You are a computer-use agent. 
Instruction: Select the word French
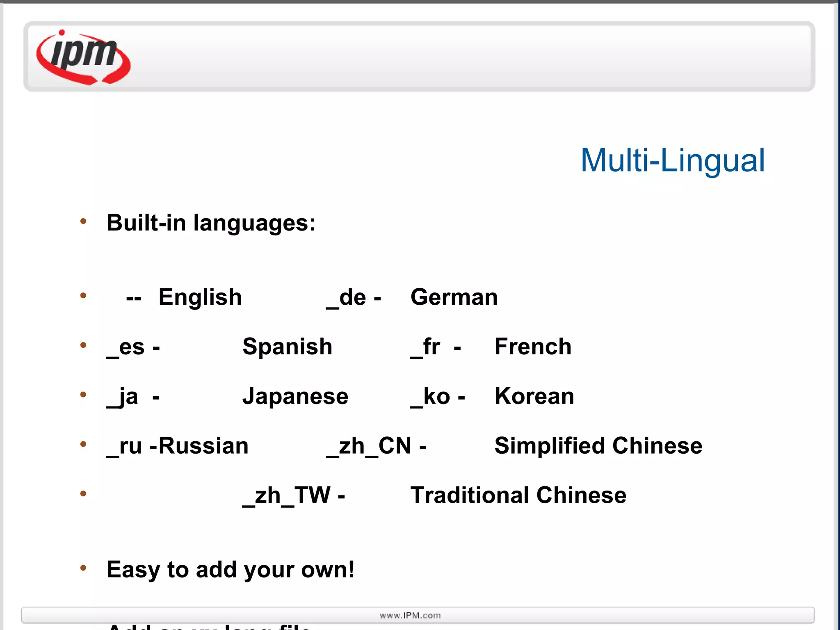click(533, 347)
